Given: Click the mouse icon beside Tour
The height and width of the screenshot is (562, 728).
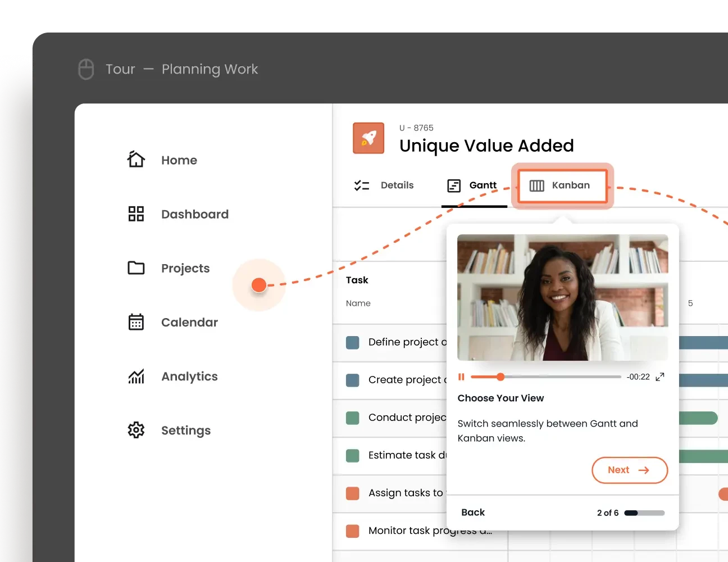Looking at the screenshot, I should click(86, 69).
